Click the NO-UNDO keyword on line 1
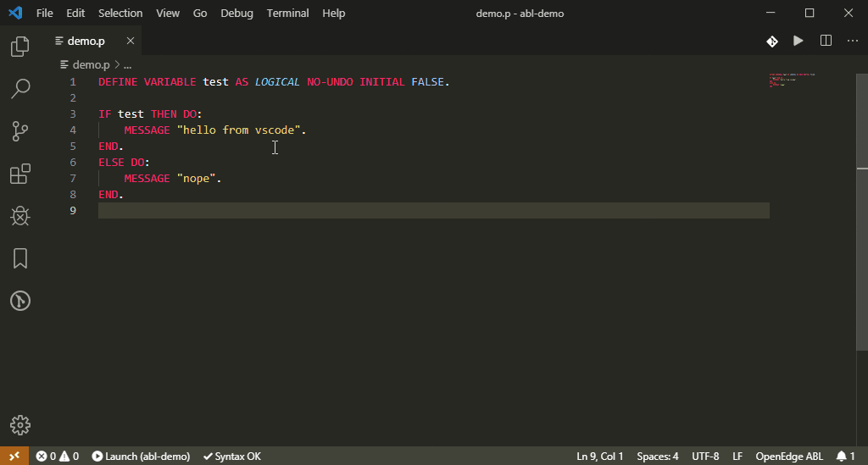 click(330, 82)
